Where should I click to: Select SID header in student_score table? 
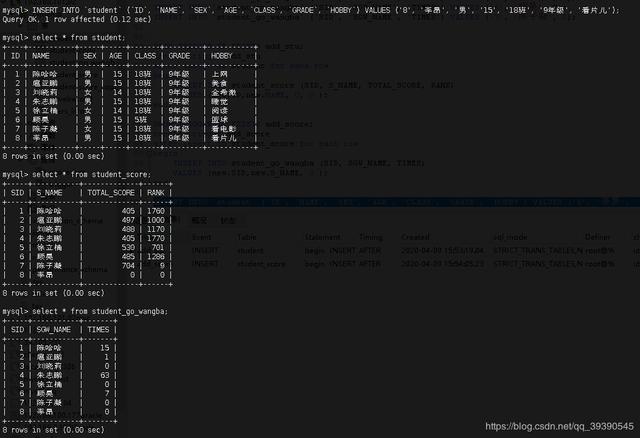[x=18, y=193]
